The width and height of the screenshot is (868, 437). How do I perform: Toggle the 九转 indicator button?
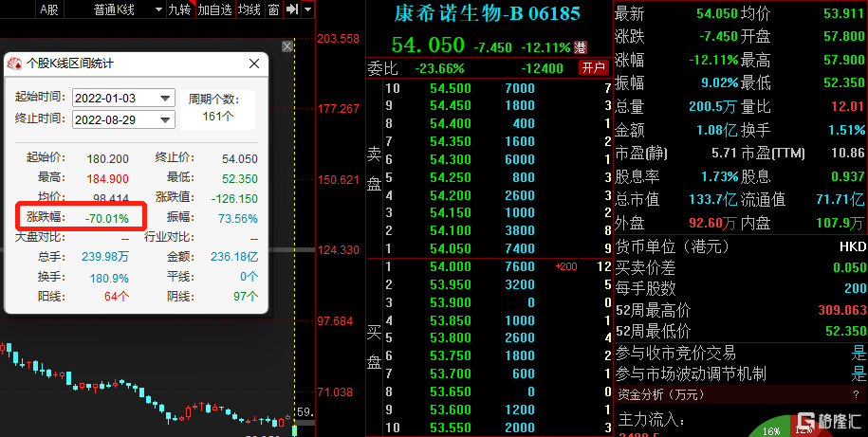point(180,9)
